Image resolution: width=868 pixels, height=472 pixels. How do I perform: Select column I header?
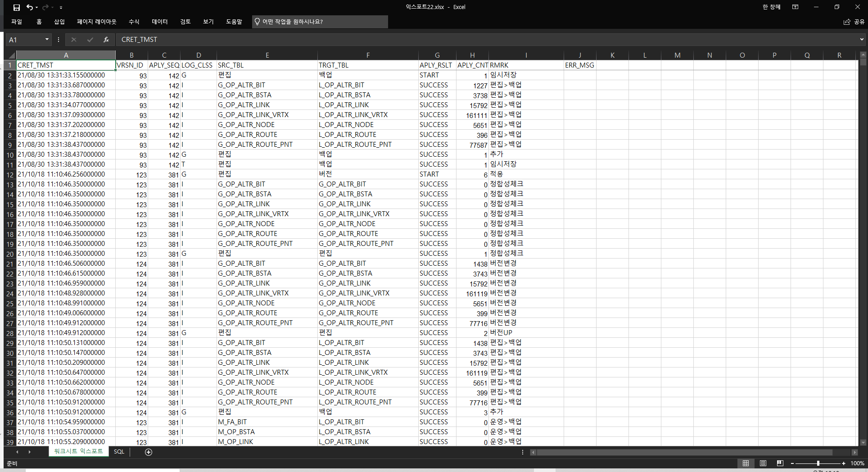point(526,55)
